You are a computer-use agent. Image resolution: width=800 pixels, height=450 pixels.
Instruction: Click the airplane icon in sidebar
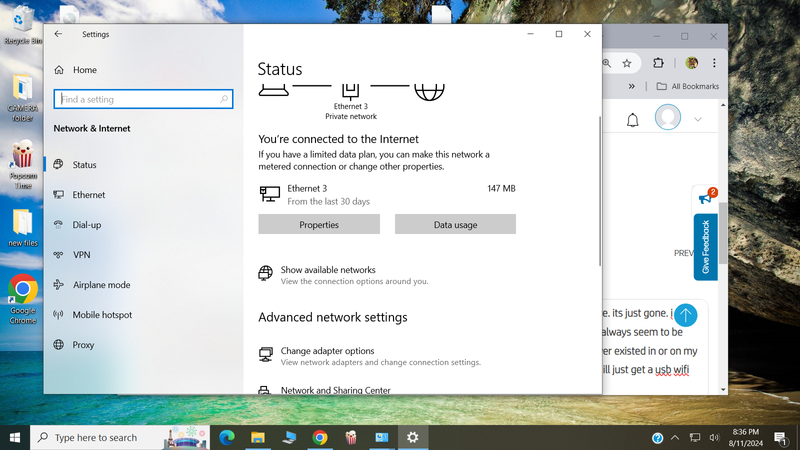coord(59,285)
